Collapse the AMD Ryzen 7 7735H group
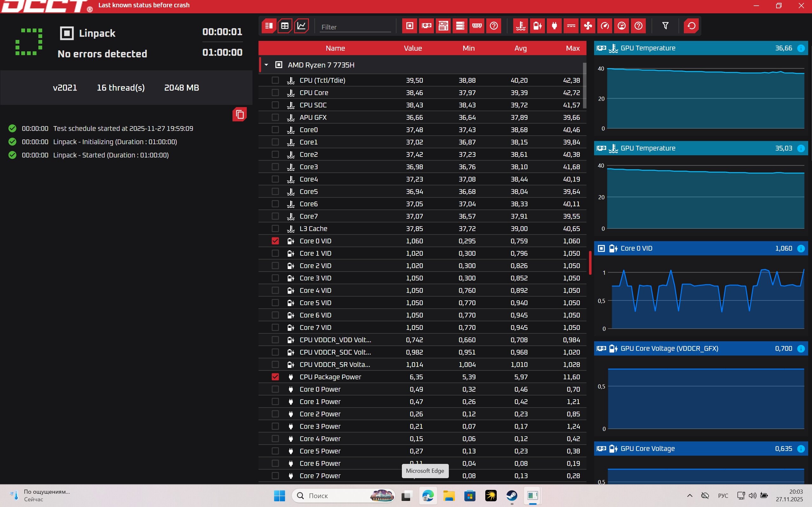 pyautogui.click(x=266, y=65)
